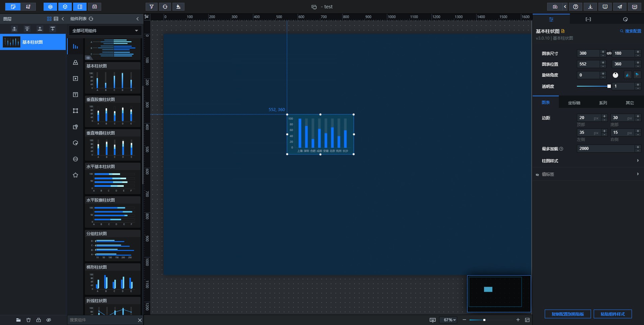Add the 垂直胶囊柱状图 component thumbnail
Image resolution: width=644 pixels, height=325 pixels.
(x=112, y=115)
